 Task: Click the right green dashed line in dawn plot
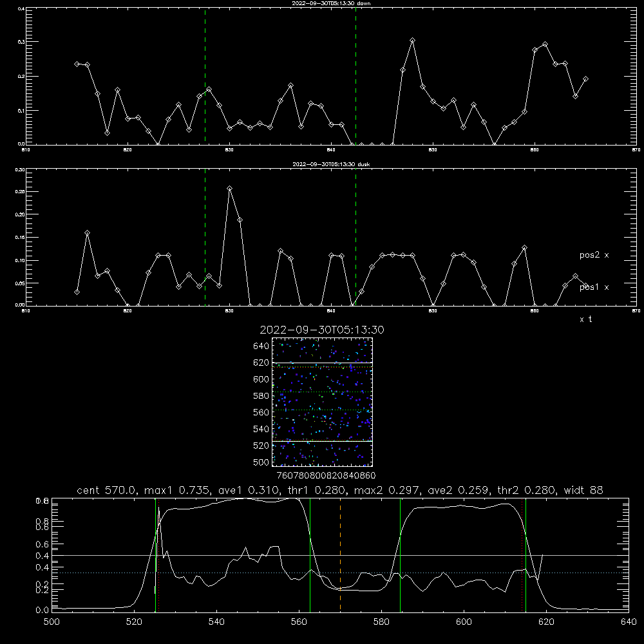[355, 76]
